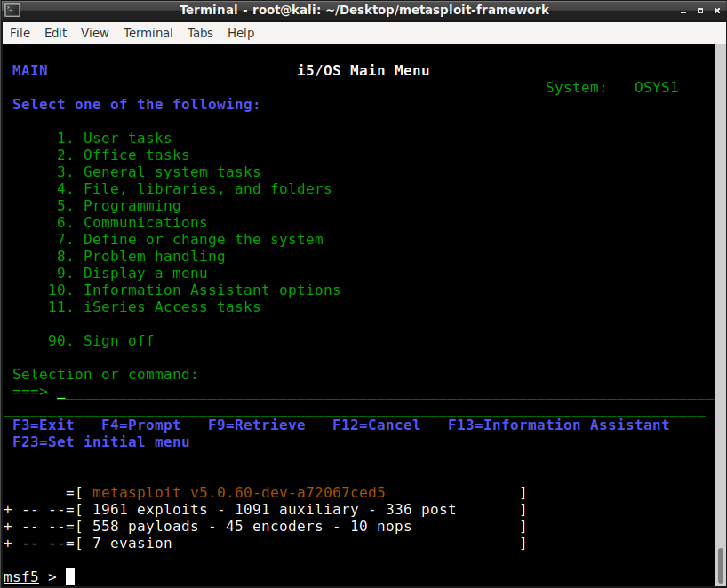Click option 3. General system tasks
Image resolution: width=727 pixels, height=588 pixels.
click(158, 172)
